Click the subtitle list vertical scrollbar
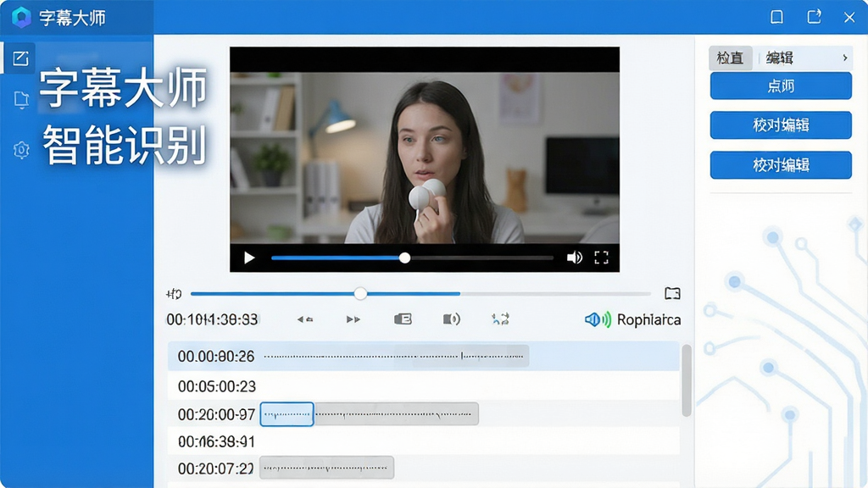The height and width of the screenshot is (488, 868). tap(687, 380)
